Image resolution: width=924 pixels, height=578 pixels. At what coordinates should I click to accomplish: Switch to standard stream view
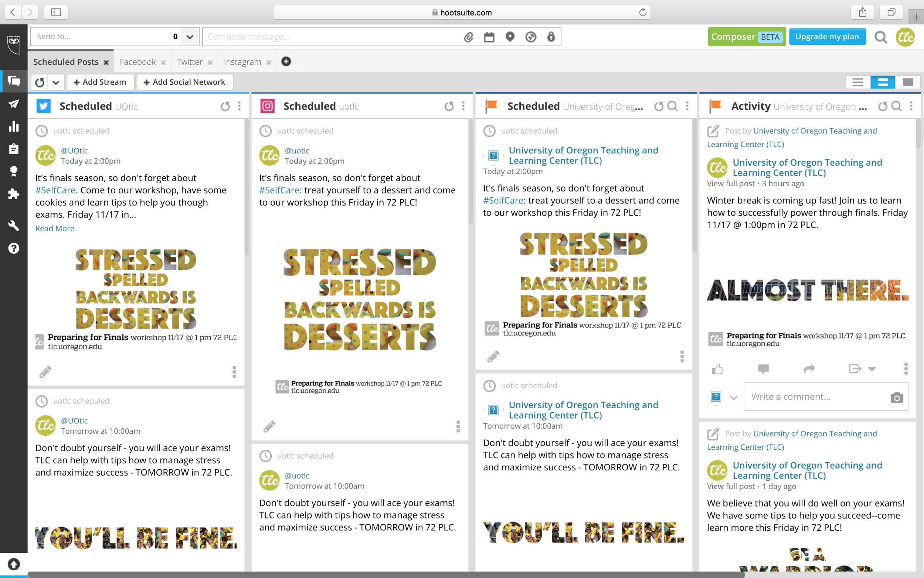pos(883,82)
